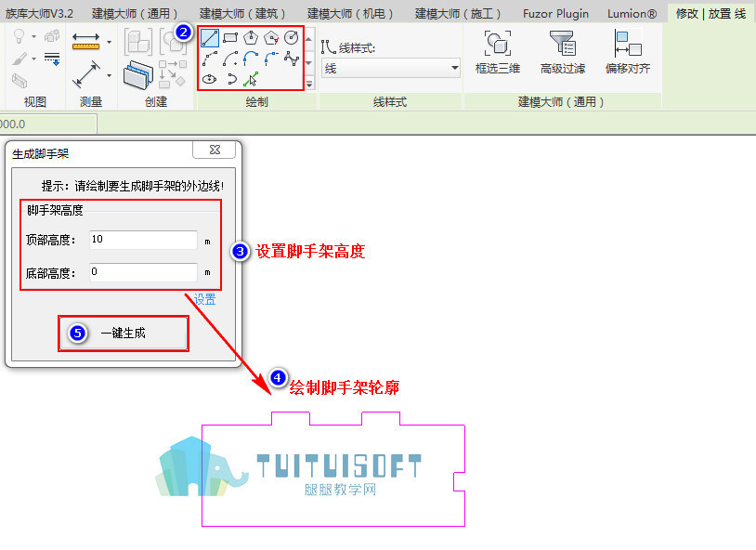Click the stacked panels create icon
Viewport: 756px width, 550px height.
(138, 74)
